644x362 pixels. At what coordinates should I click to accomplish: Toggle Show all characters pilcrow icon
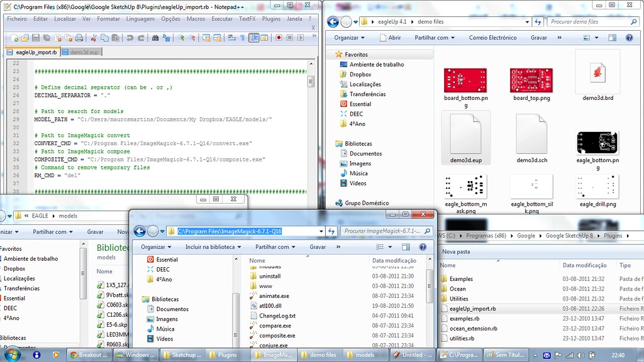[242, 38]
